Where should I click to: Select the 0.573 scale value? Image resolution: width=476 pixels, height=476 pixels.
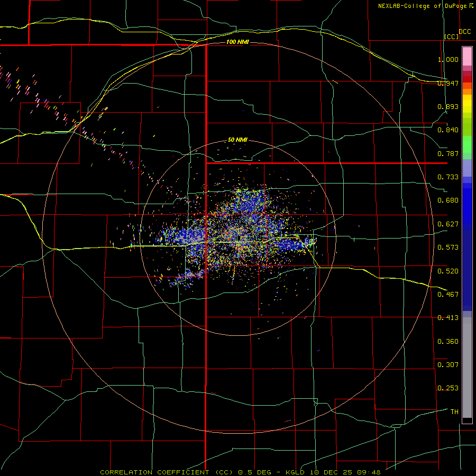tap(448, 248)
